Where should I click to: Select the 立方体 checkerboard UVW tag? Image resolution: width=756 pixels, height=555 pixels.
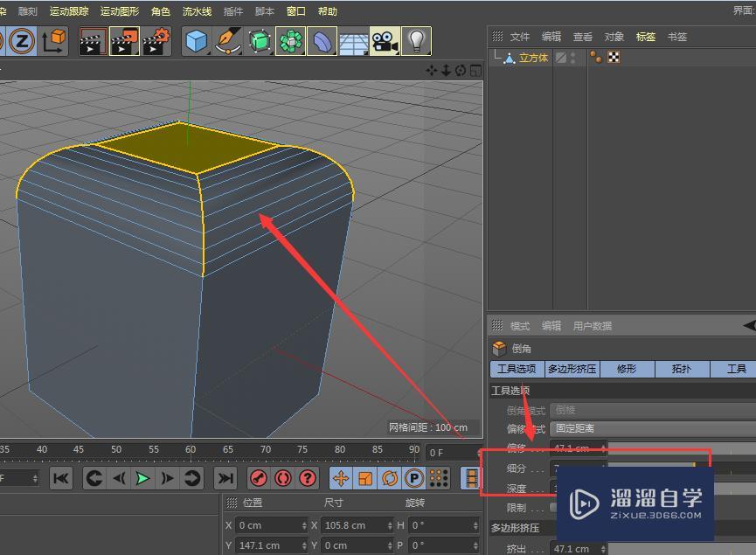pyautogui.click(x=614, y=58)
